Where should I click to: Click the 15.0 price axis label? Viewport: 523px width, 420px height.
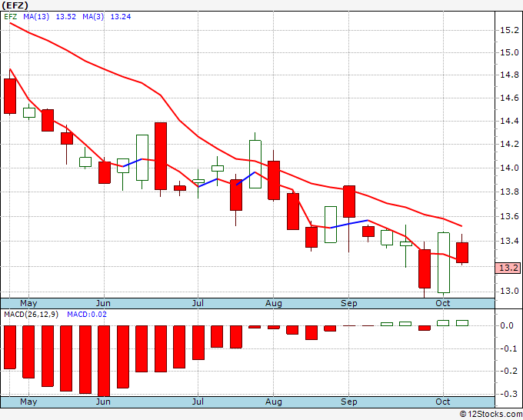(509, 52)
